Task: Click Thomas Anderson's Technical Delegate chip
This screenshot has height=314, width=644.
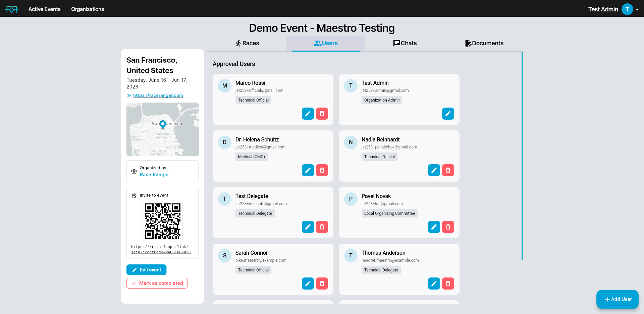Action: (x=381, y=270)
